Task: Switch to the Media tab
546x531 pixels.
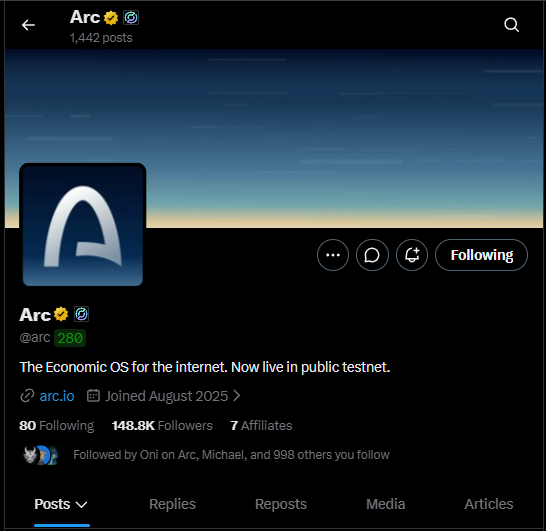Action: tap(385, 504)
